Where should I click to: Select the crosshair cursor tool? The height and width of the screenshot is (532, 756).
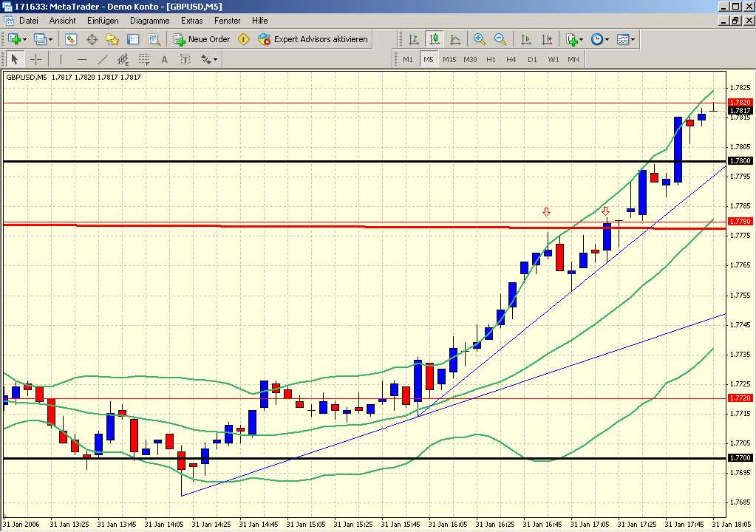(35, 59)
